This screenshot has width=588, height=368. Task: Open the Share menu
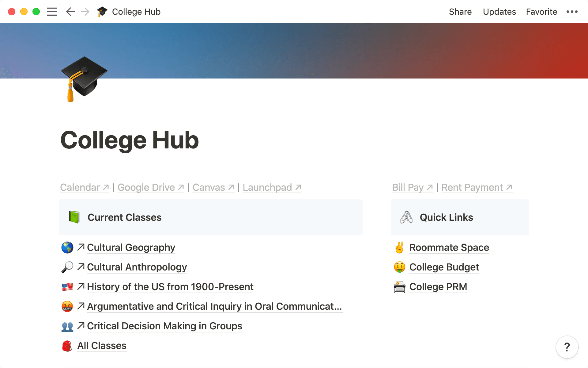click(x=460, y=12)
